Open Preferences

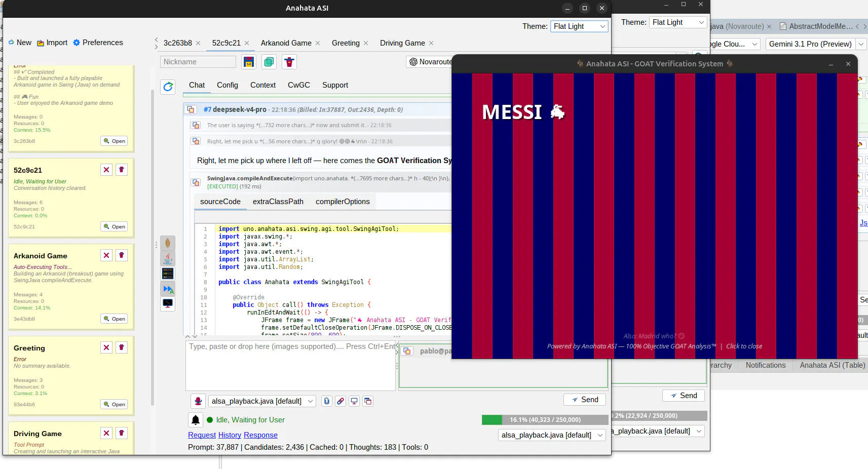click(x=98, y=43)
